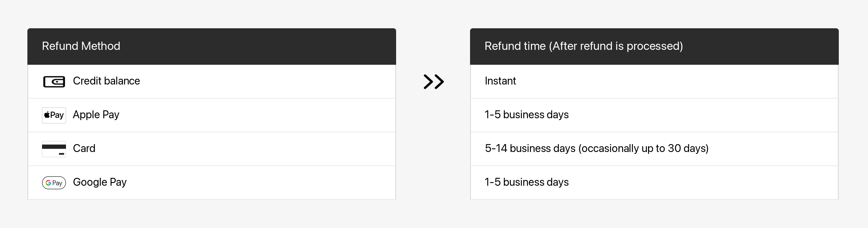Choose the Credit balance label
Image resolution: width=868 pixels, height=228 pixels.
(106, 81)
